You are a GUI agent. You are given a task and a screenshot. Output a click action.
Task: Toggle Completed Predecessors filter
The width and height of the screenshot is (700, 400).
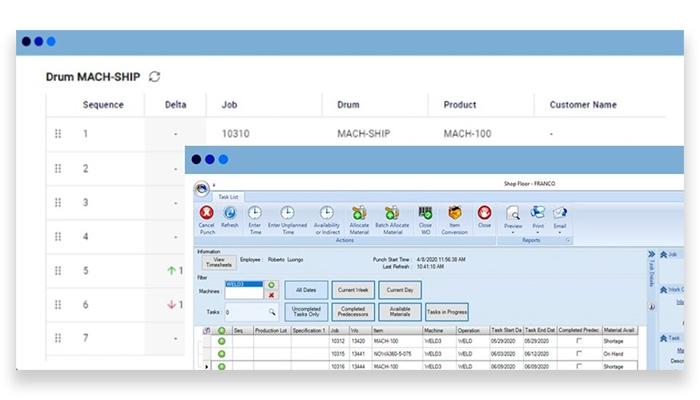(353, 312)
